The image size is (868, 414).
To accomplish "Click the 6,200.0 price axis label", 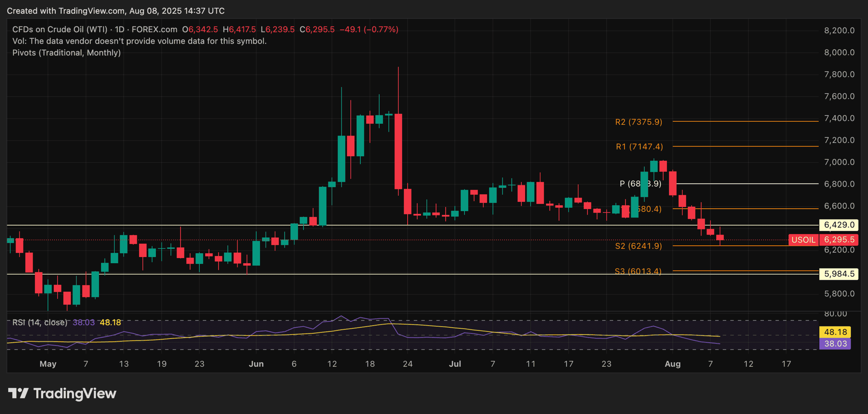I will coord(839,250).
